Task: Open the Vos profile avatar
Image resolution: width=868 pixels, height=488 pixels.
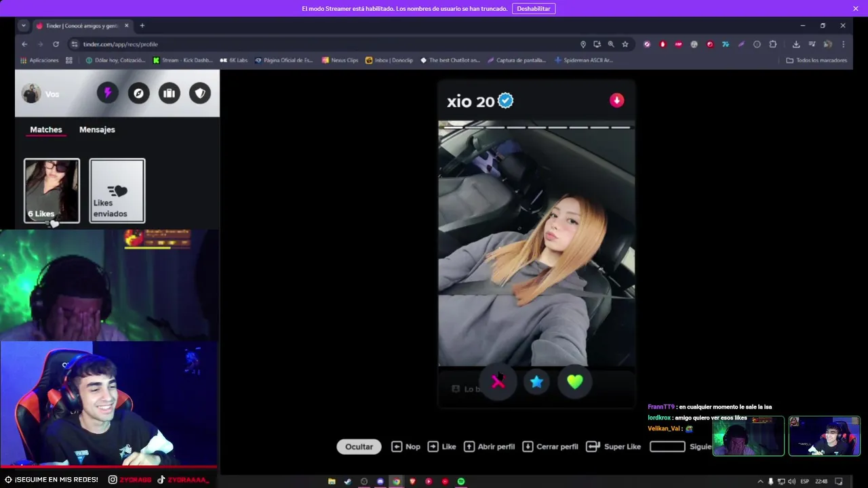Action: [x=31, y=94]
